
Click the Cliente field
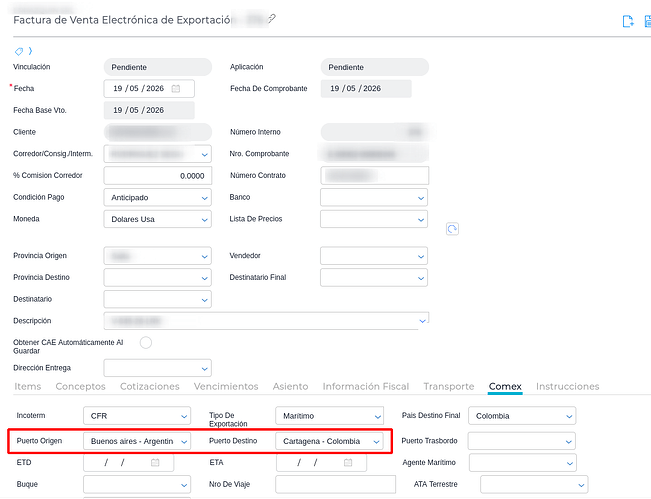pos(157,132)
